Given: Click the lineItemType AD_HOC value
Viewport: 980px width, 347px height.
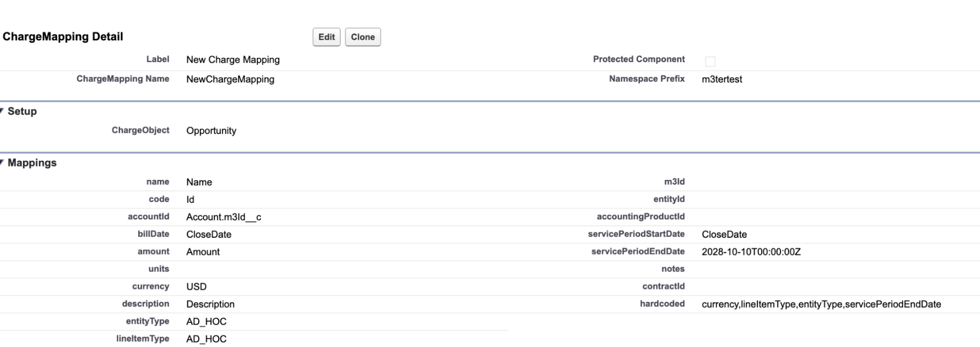Looking at the screenshot, I should (x=206, y=339).
